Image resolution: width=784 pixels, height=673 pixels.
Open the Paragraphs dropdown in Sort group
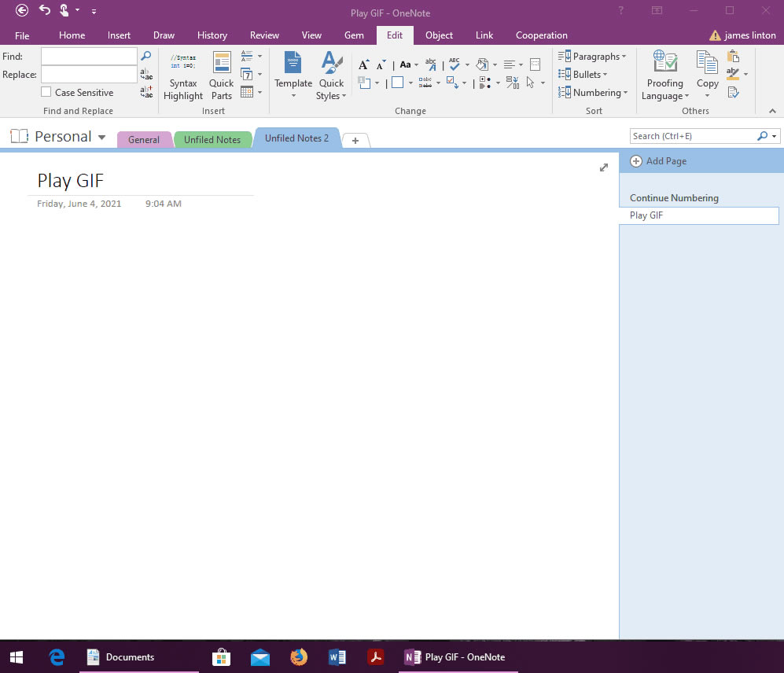point(594,56)
